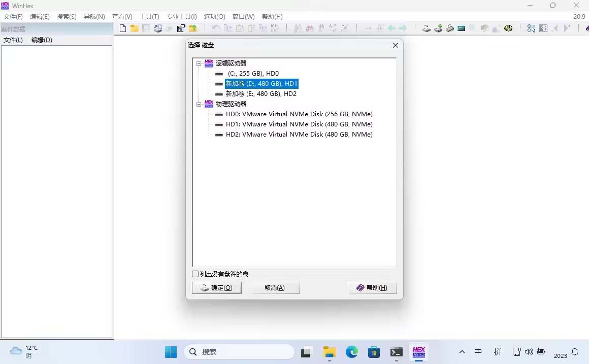The height and width of the screenshot is (364, 589).
Task: Click the Find hex values red binoculars icon
Action: [x=310, y=28]
